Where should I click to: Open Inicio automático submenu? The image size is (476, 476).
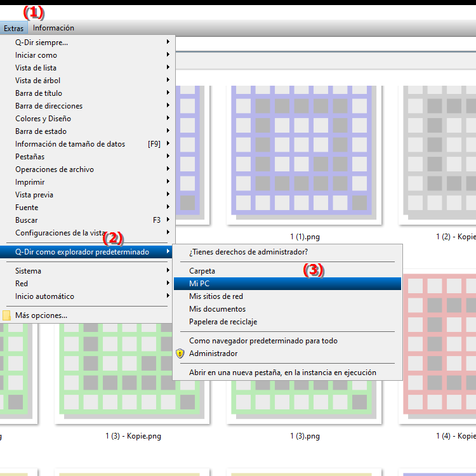point(87,296)
